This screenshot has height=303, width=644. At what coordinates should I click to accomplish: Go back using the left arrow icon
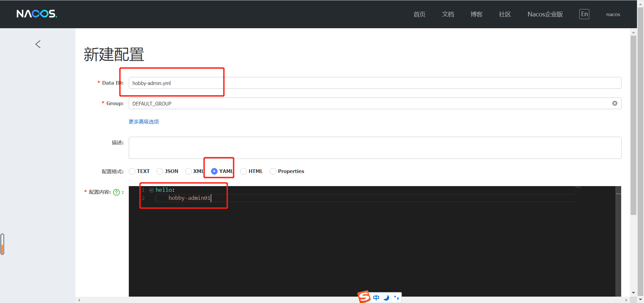38,44
